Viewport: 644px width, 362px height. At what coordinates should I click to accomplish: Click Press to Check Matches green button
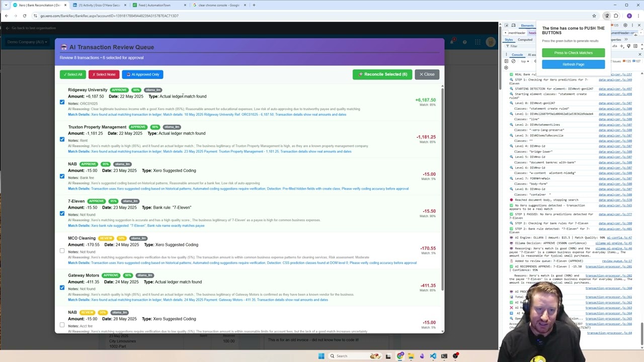coord(573,53)
